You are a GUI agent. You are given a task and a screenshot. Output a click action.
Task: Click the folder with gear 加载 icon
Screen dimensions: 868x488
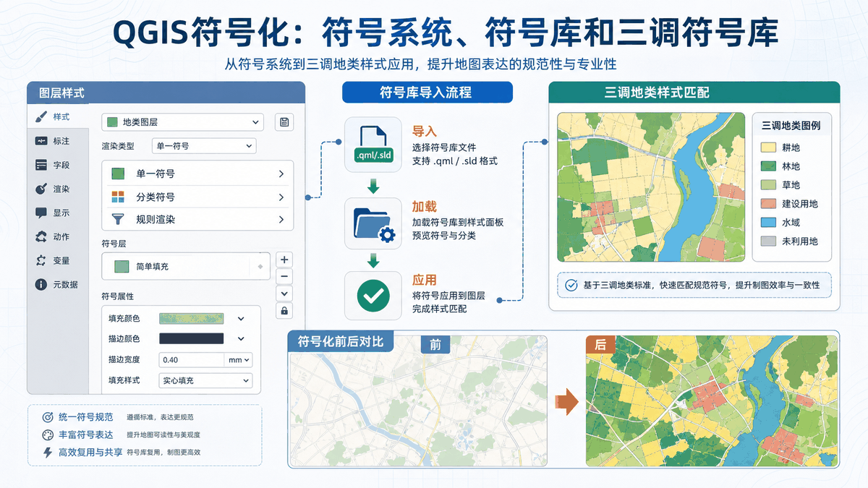(373, 223)
